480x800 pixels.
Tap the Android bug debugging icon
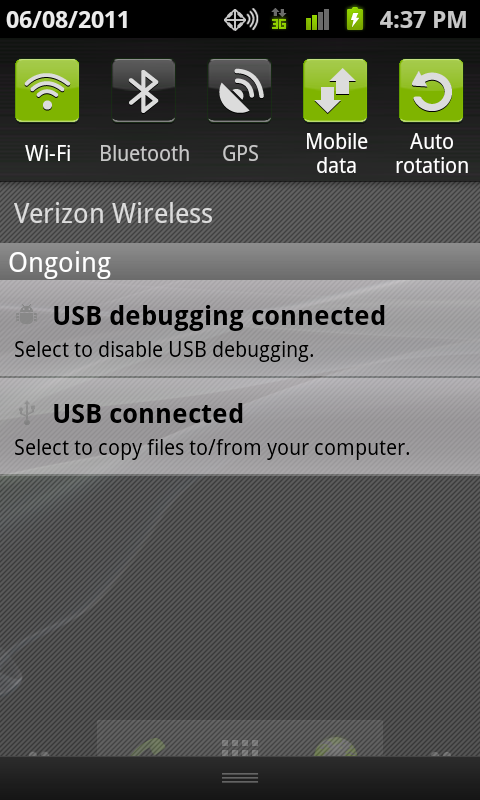[26, 315]
